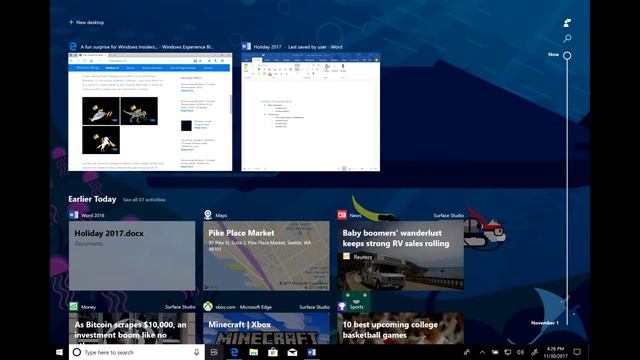Click the pen workspace icon in the tray
Screen dimensions: 640x360
point(534,352)
